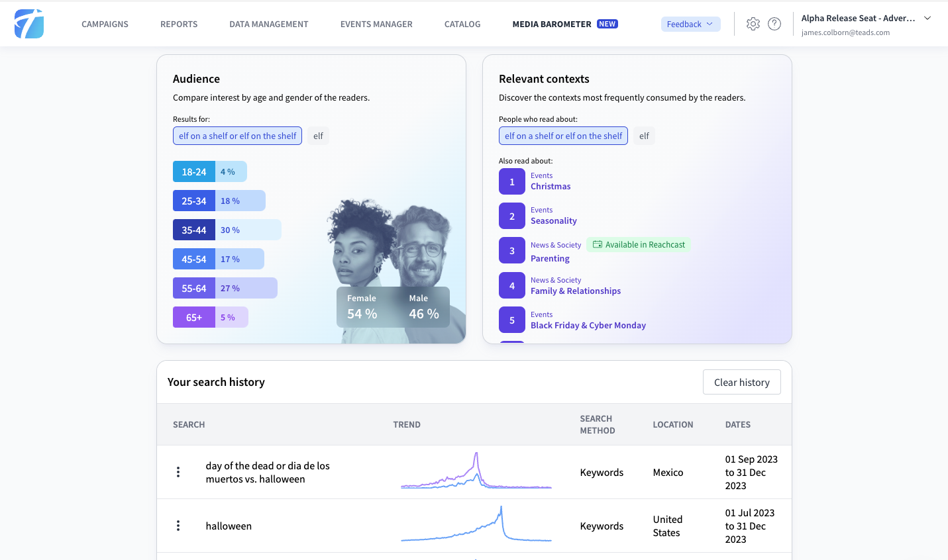
Task: Click the number 1 Christmas rank tile
Action: pos(511,181)
